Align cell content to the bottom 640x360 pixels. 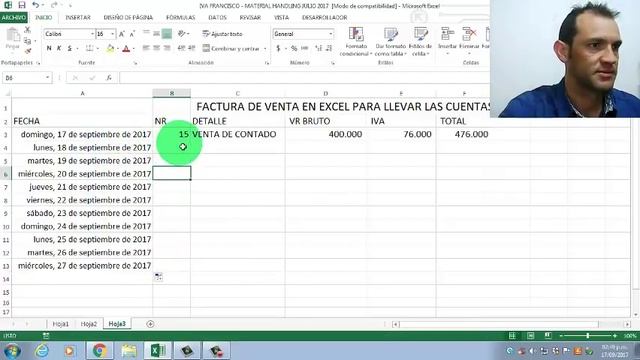pyautogui.click(x=167, y=34)
